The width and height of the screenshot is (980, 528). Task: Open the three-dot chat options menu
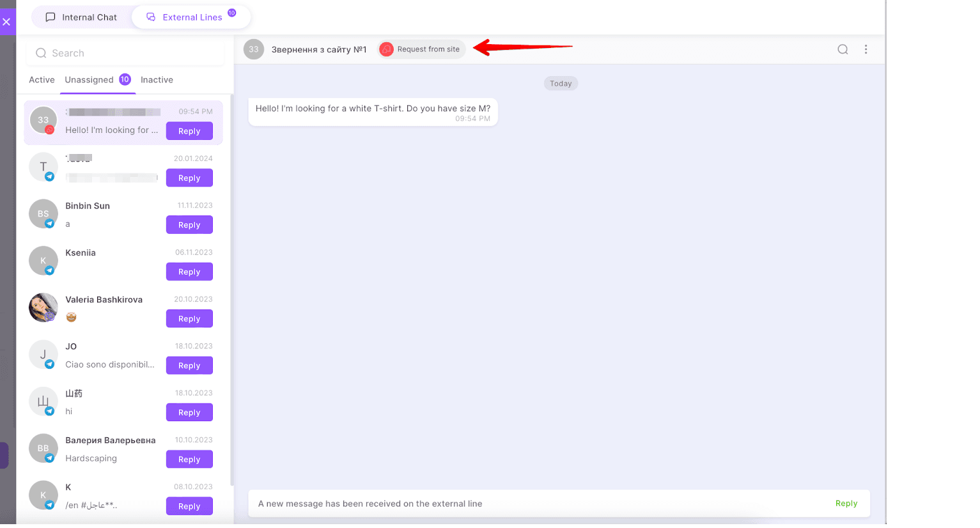(866, 49)
